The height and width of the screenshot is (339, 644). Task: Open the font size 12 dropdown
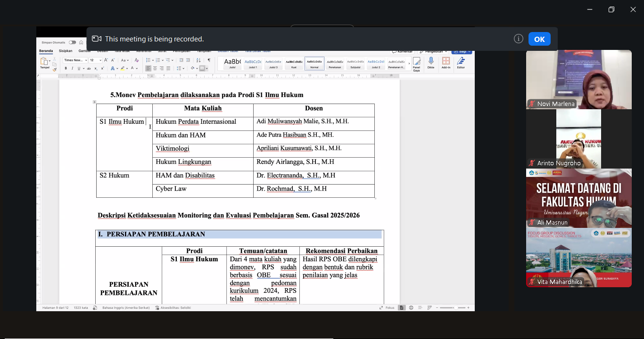point(95,60)
